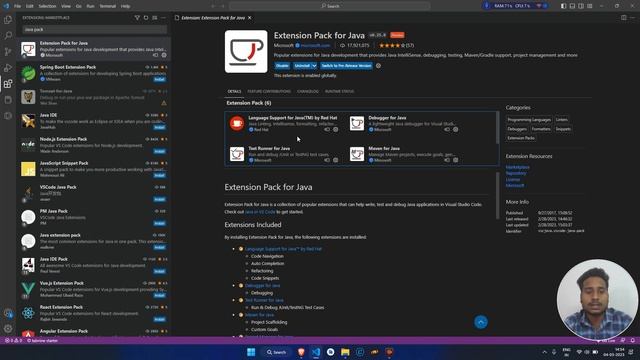This screenshot has width=640, height=360.
Task: Switch to the Changelog tab
Action: coord(308,91)
